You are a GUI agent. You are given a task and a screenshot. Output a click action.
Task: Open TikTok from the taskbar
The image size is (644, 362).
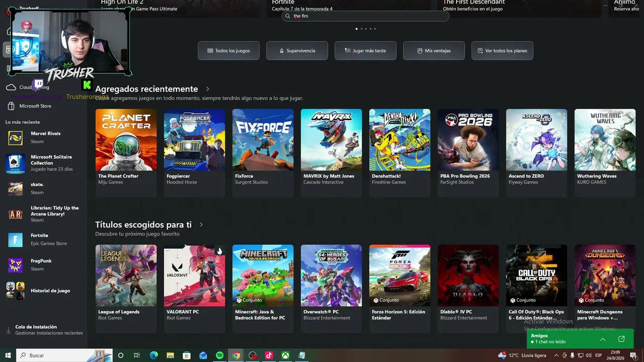coord(269,355)
